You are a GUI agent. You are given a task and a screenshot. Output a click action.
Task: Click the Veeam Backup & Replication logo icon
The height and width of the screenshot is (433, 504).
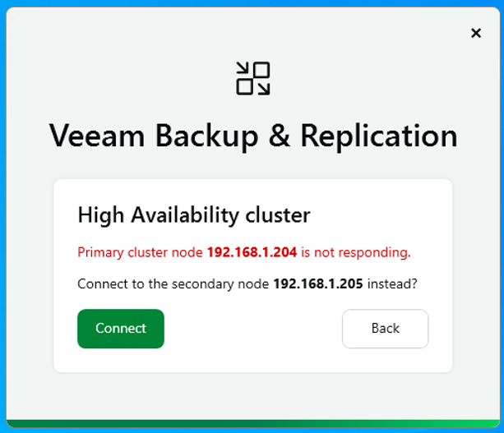pyautogui.click(x=253, y=78)
